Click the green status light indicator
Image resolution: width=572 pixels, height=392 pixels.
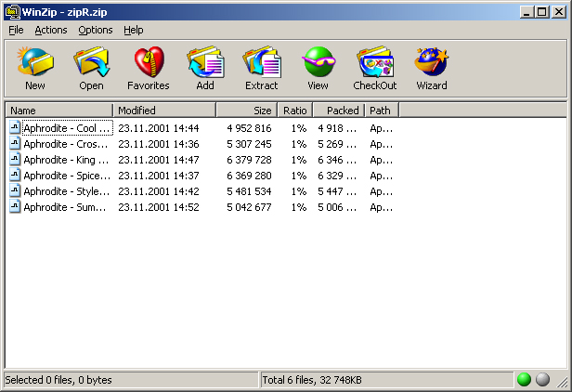click(x=524, y=380)
